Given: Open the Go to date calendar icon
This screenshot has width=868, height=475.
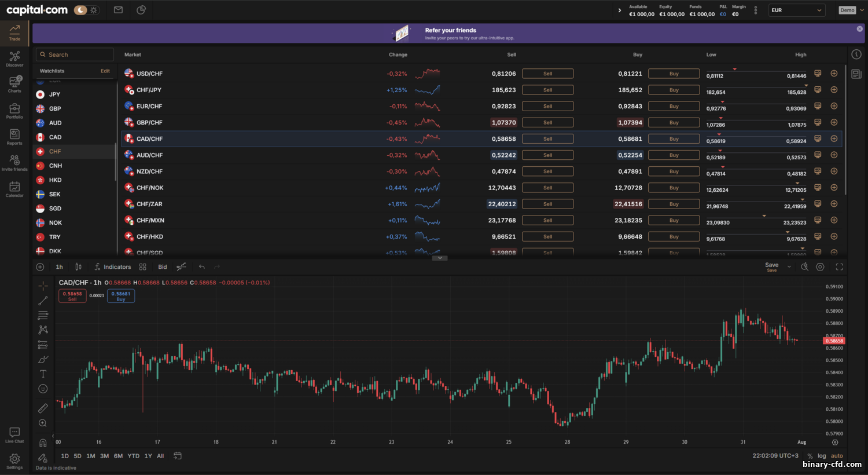Looking at the screenshot, I should point(178,456).
